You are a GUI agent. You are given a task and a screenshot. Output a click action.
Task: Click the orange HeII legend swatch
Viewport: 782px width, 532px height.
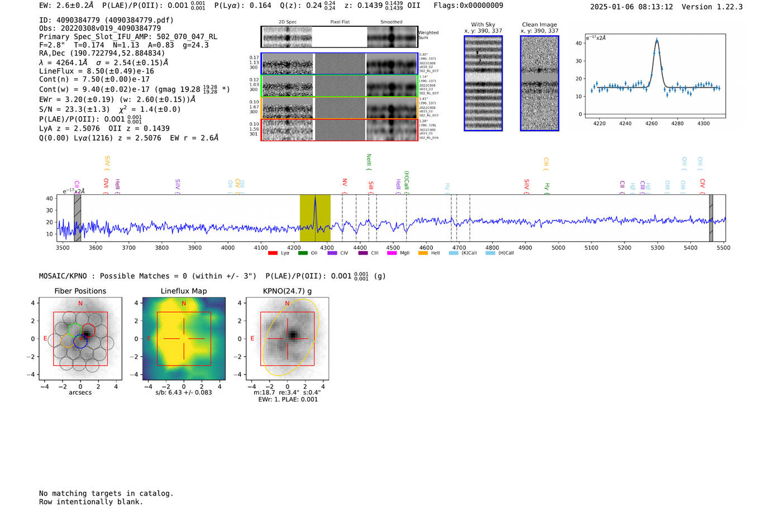tap(423, 253)
